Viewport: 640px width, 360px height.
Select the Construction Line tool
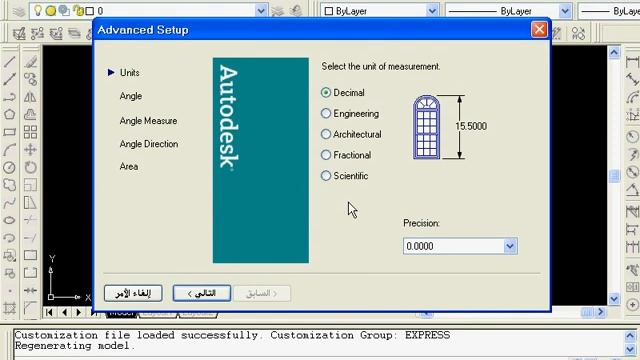pyautogui.click(x=10, y=79)
